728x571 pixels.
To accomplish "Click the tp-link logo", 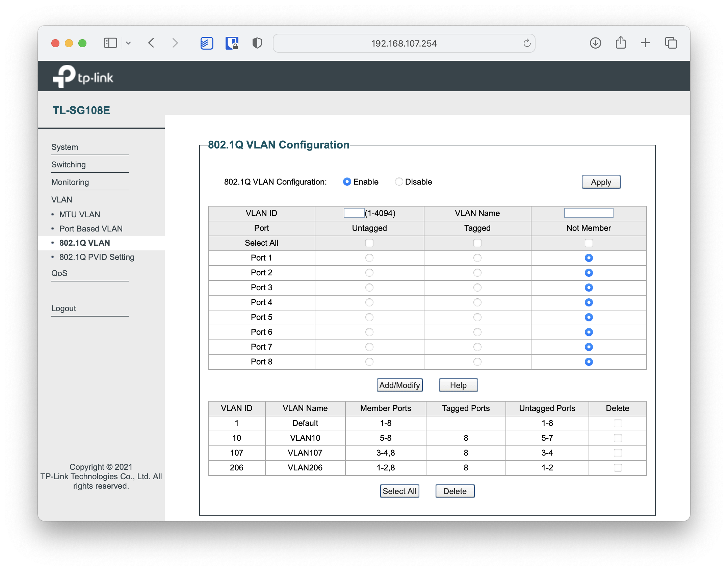I will pyautogui.click(x=83, y=76).
